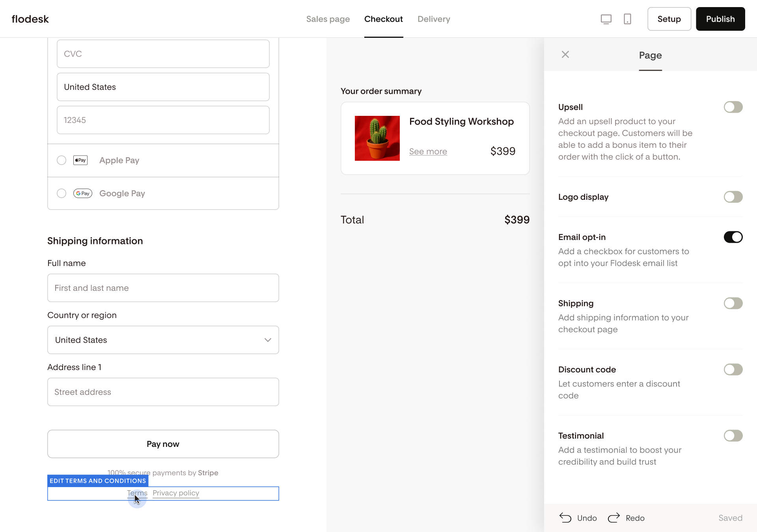Click the cactus product thumbnail
Screen dimensions: 757x532
point(377,138)
